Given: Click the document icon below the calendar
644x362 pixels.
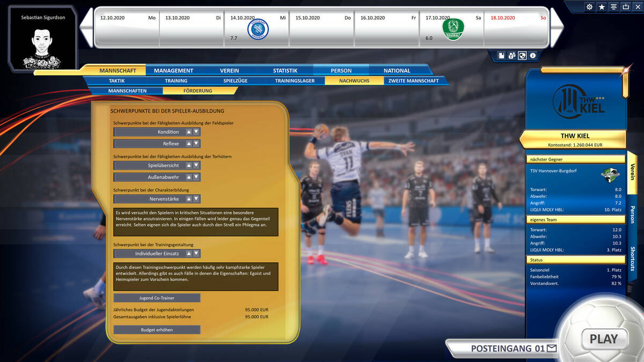Looking at the screenshot, I should pyautogui.click(x=501, y=55).
